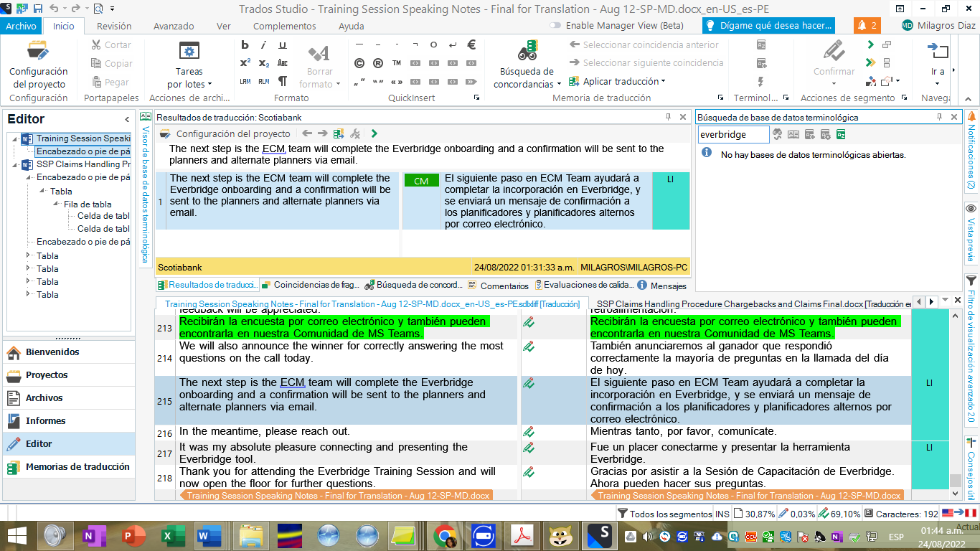This screenshot has height=551, width=980.
Task: Open Proyectos view in sidebar
Action: (x=68, y=375)
